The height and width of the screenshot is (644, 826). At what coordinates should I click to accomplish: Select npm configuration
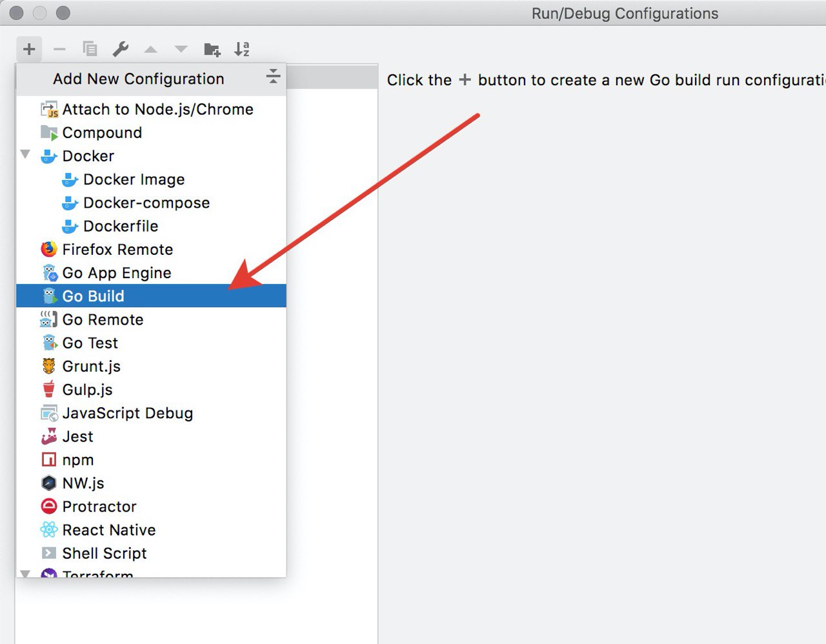151,459
